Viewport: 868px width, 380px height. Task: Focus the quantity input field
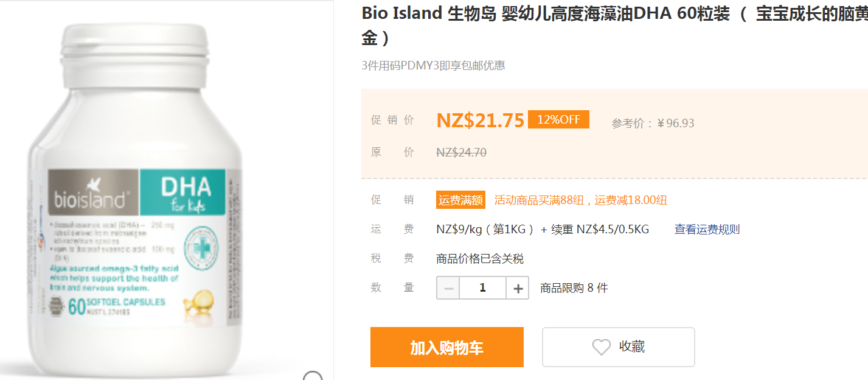(x=483, y=288)
